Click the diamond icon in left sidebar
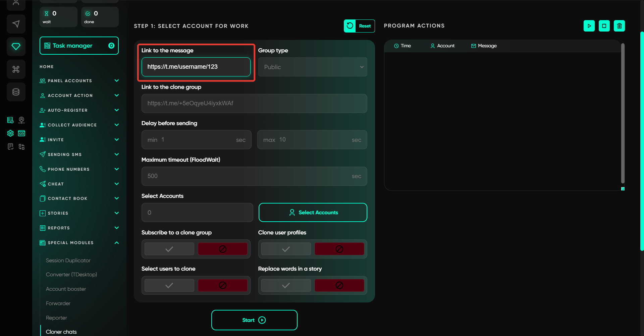Viewport: 644px width, 336px height. (16, 46)
